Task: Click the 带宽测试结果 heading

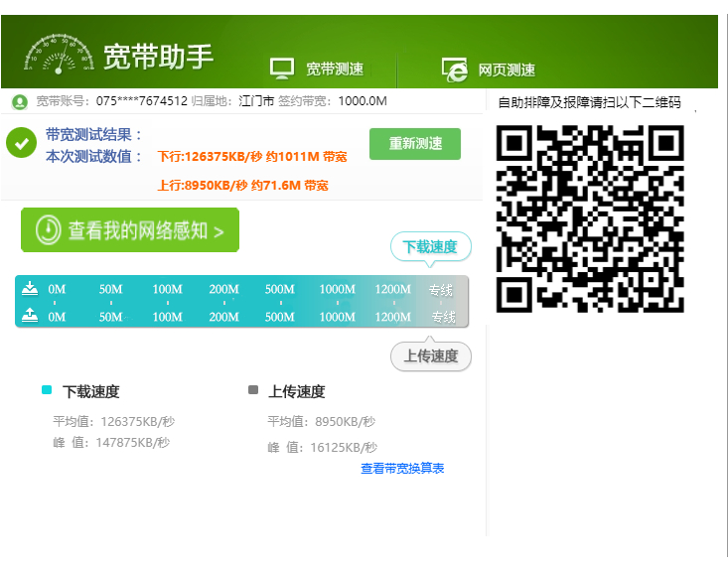Action: (93, 135)
